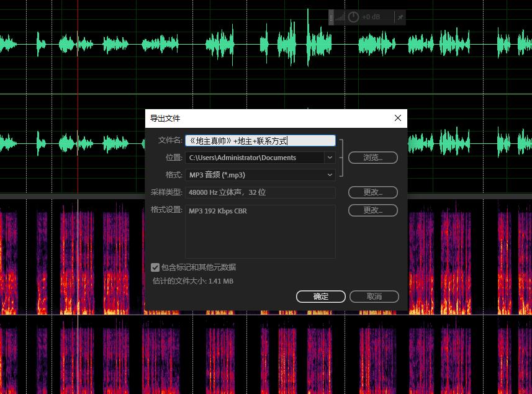Close the 导出文件 dialog
The image size is (532, 394).
(x=397, y=118)
